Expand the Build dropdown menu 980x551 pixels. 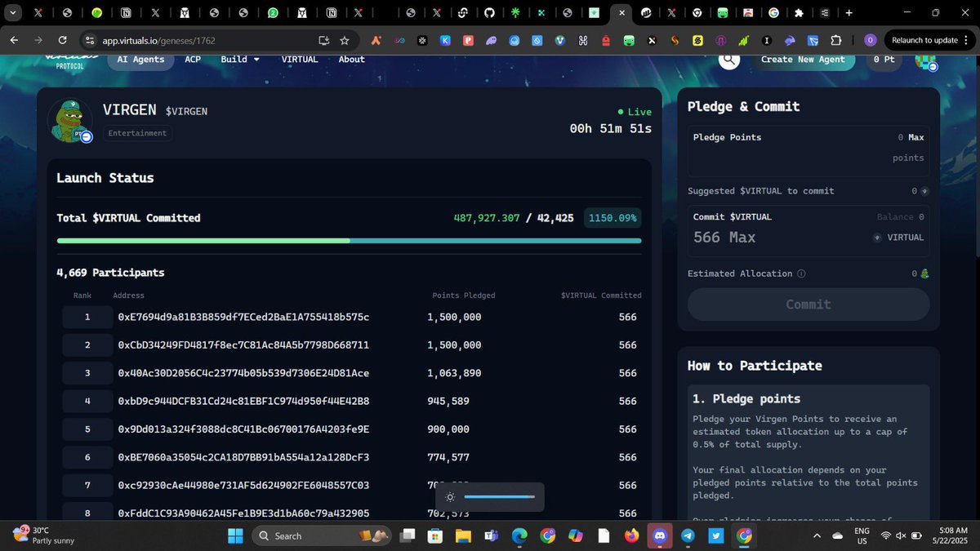pyautogui.click(x=240, y=59)
